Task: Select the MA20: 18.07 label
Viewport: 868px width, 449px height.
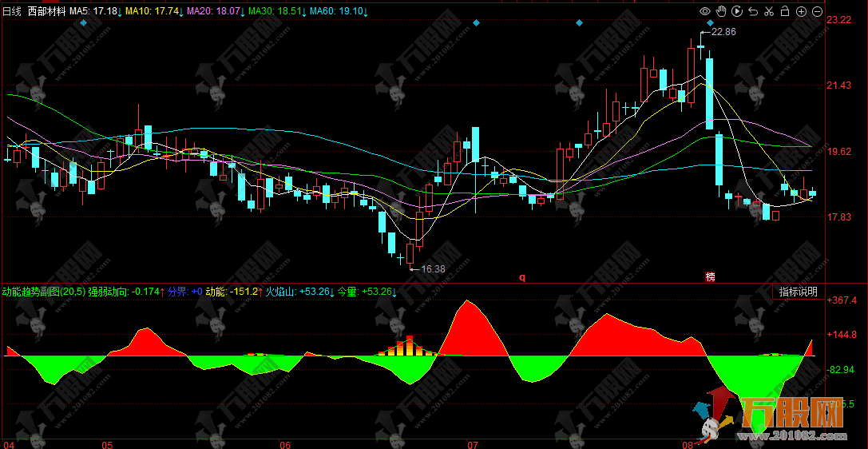Action: click(x=215, y=11)
